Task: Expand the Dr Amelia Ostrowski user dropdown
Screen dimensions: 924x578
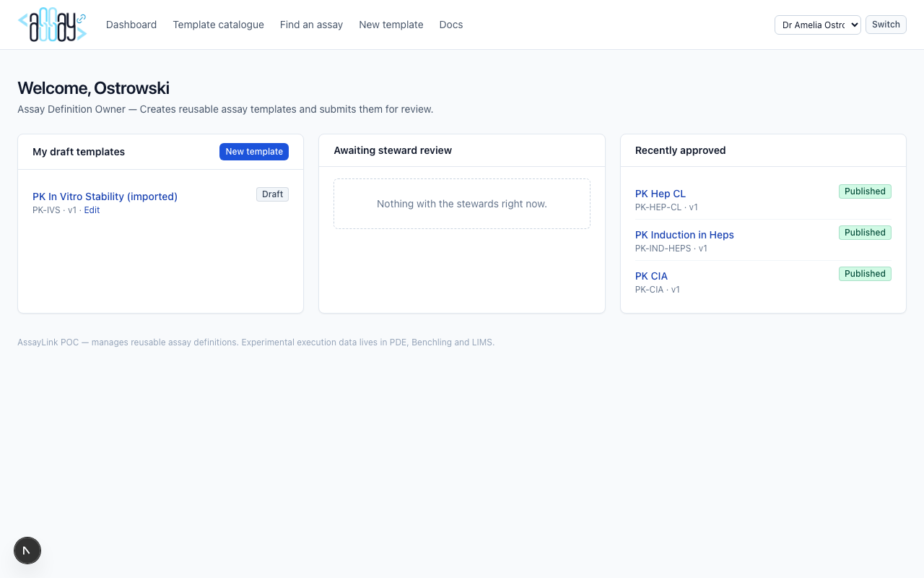Action: 817,25
